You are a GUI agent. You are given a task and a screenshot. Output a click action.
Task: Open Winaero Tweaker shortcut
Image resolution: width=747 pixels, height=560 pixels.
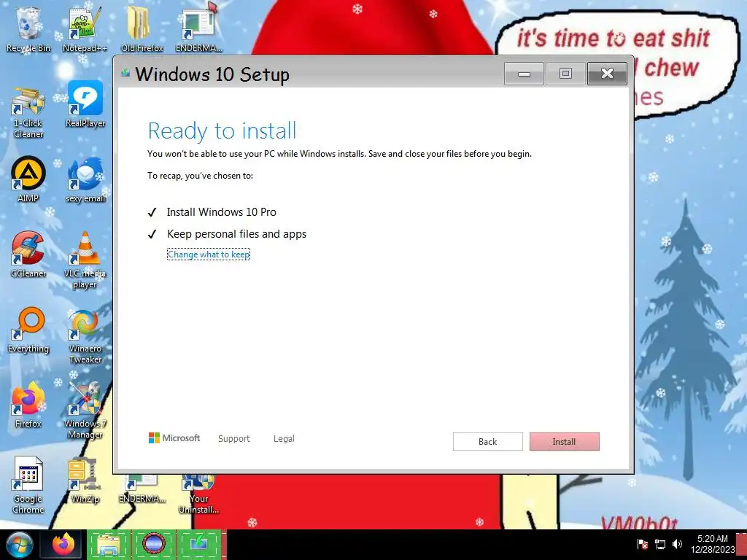click(85, 335)
